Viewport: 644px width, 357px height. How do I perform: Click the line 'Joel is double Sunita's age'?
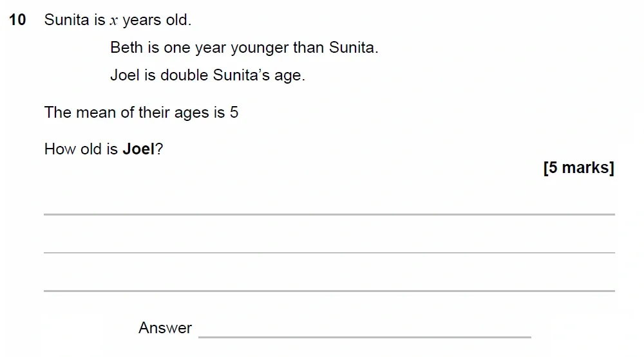coord(207,75)
